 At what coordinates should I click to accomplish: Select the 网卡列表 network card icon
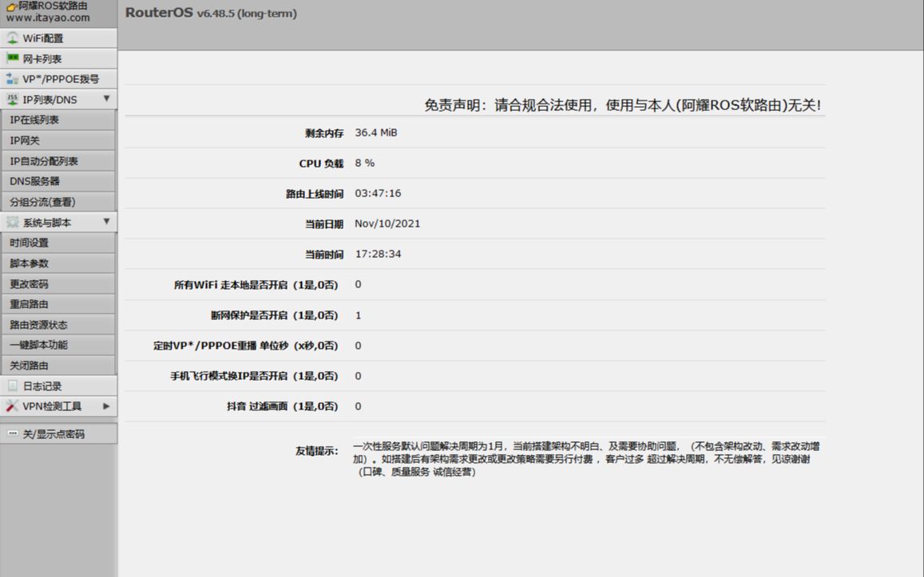pos(11,57)
